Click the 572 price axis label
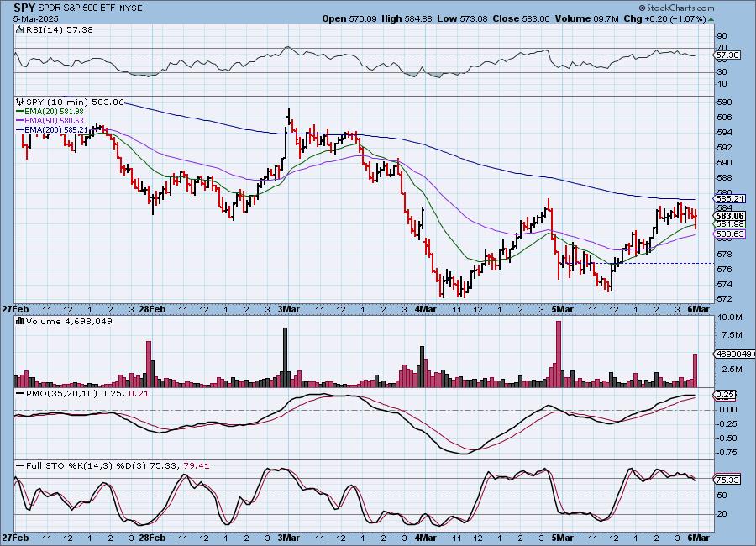This screenshot has height=546, width=756. (x=725, y=299)
